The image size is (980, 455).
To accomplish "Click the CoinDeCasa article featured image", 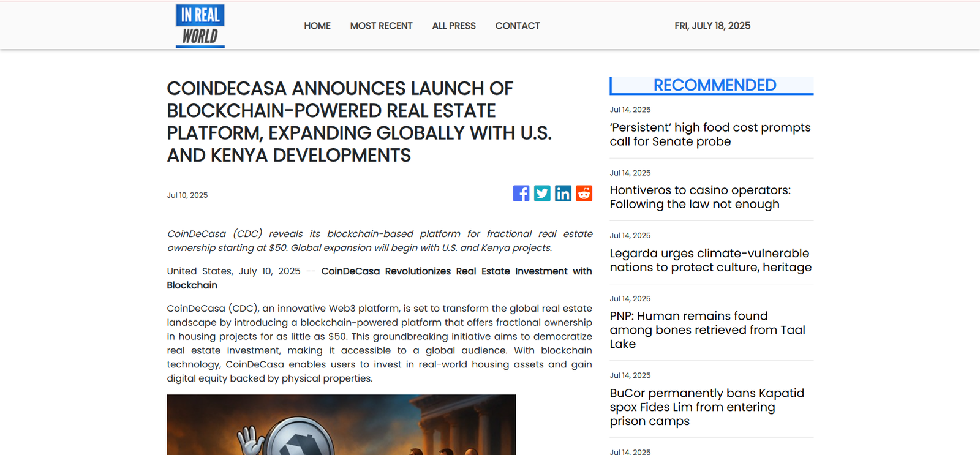I will pos(341,424).
